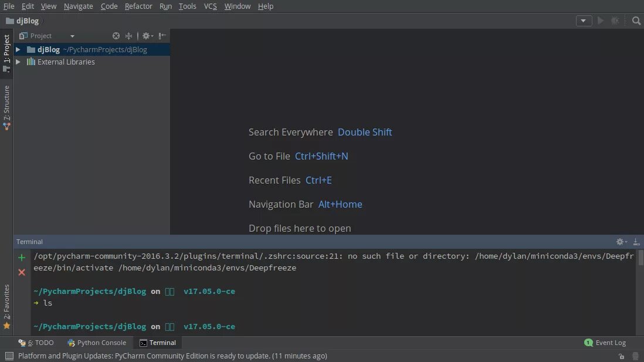Click 'Double Shift' shortcut hint text
This screenshot has width=644, height=362.
365,133
